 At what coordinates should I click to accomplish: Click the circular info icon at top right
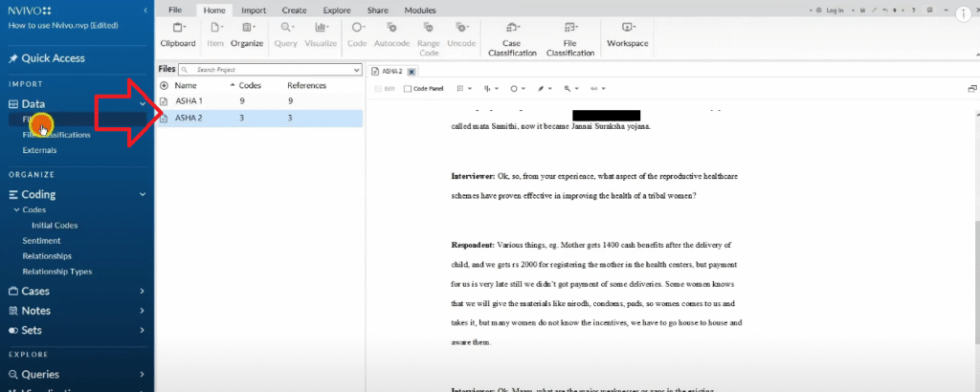click(963, 13)
